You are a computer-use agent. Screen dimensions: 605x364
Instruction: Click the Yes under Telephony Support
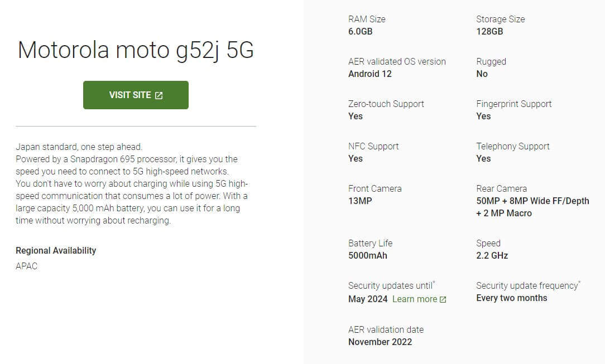[483, 159]
